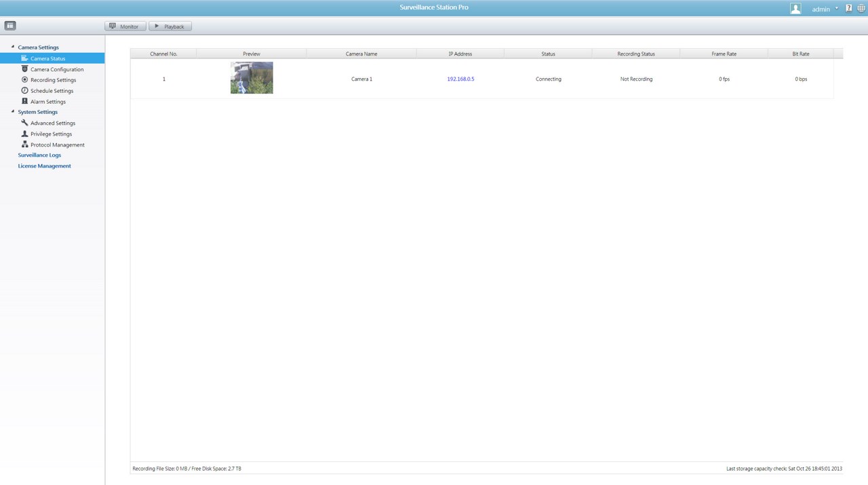Viewport: 868px width, 485px height.
Task: Click the Connecting status cell
Action: point(548,79)
